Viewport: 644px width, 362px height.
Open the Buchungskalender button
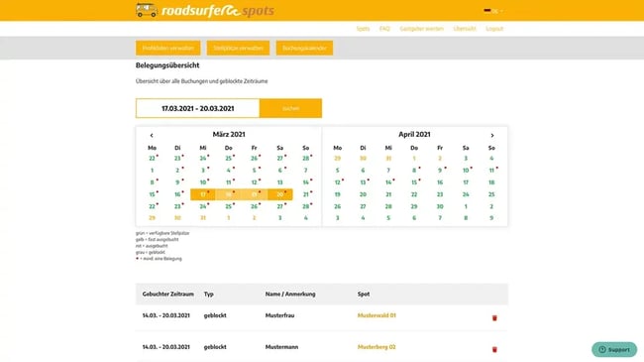pos(304,48)
